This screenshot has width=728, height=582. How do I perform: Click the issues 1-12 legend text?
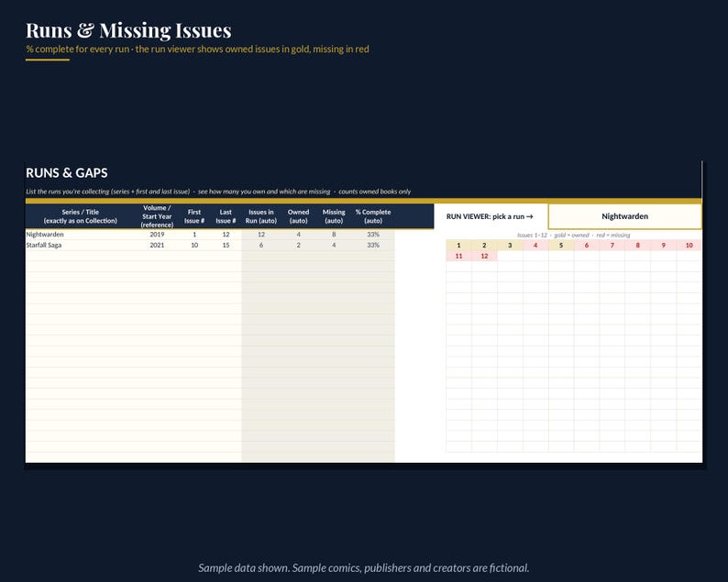coord(573,236)
